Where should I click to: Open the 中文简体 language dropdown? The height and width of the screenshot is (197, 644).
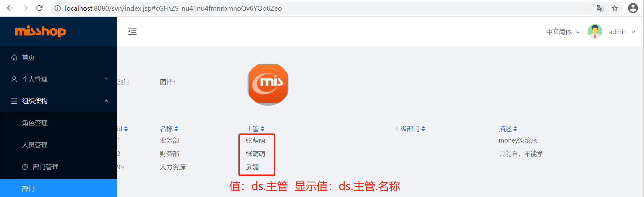[563, 32]
